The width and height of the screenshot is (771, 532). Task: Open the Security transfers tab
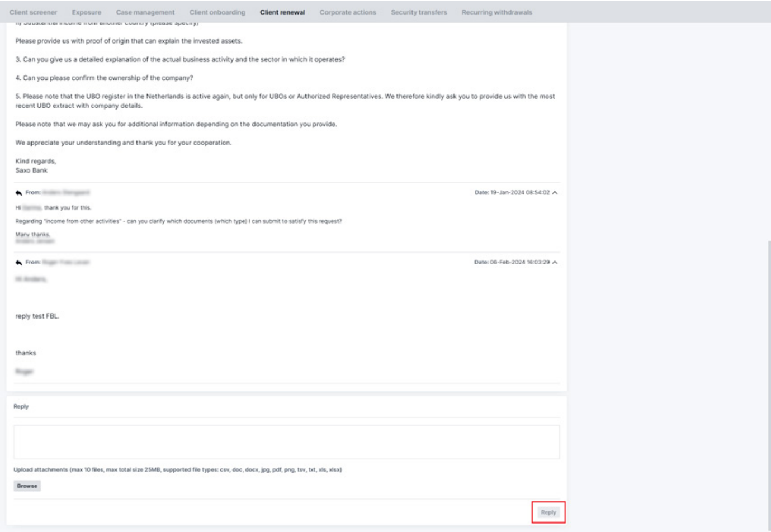419,12
